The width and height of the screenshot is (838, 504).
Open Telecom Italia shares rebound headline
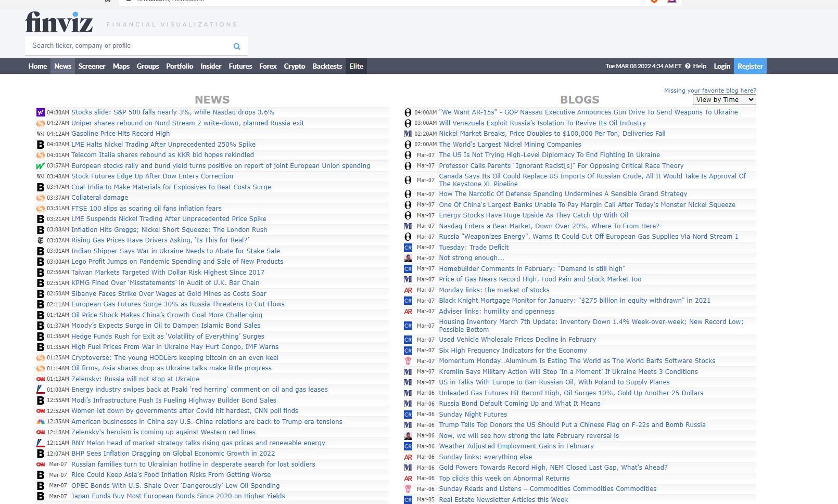(x=162, y=155)
